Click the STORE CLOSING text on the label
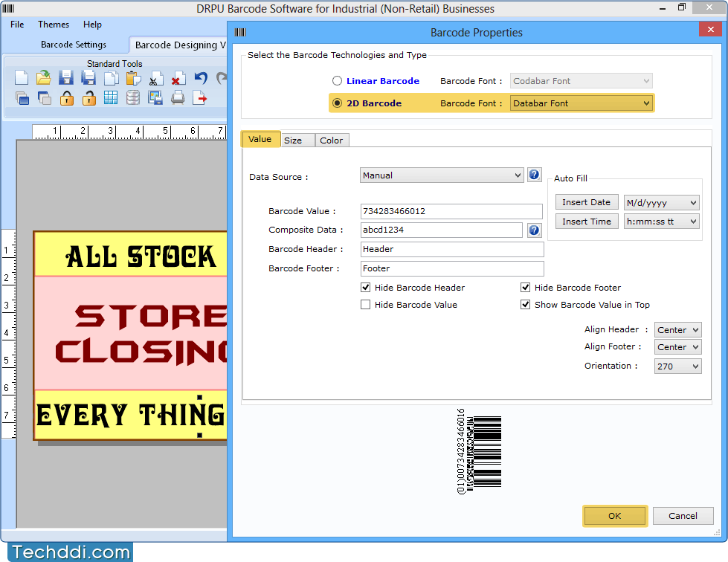 pyautogui.click(x=141, y=334)
